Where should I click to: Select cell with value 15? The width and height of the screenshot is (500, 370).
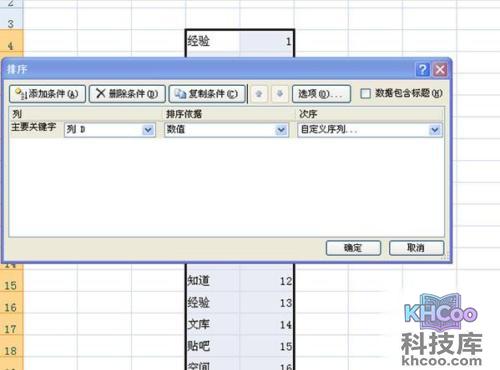coord(267,346)
